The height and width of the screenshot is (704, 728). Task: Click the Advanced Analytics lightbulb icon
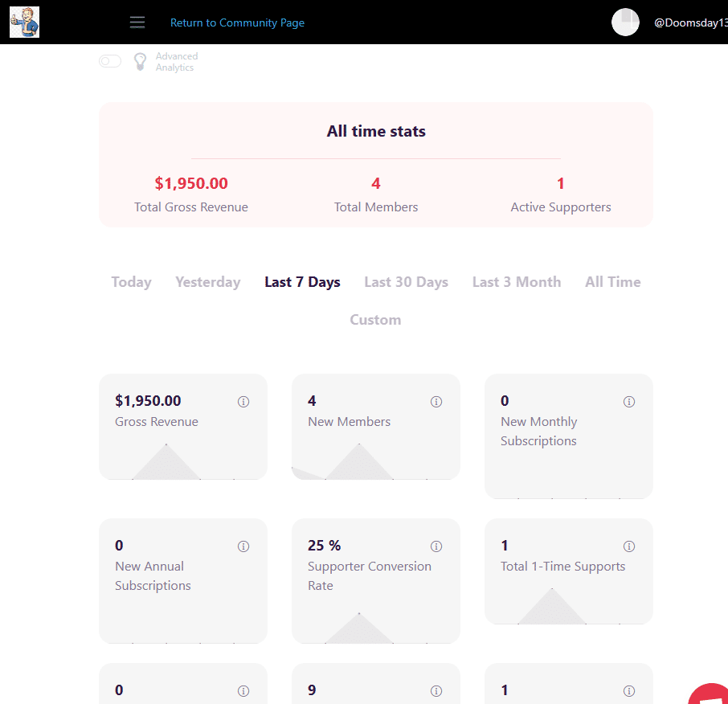(140, 61)
